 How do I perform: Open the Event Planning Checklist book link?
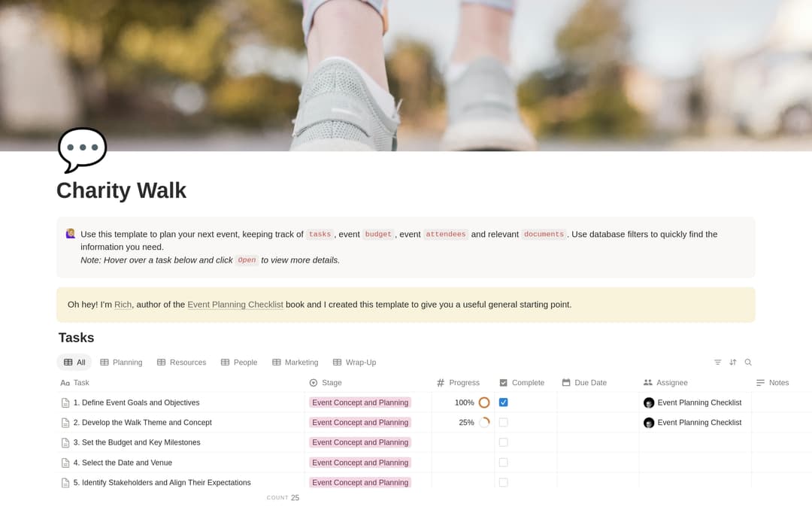[235, 305]
